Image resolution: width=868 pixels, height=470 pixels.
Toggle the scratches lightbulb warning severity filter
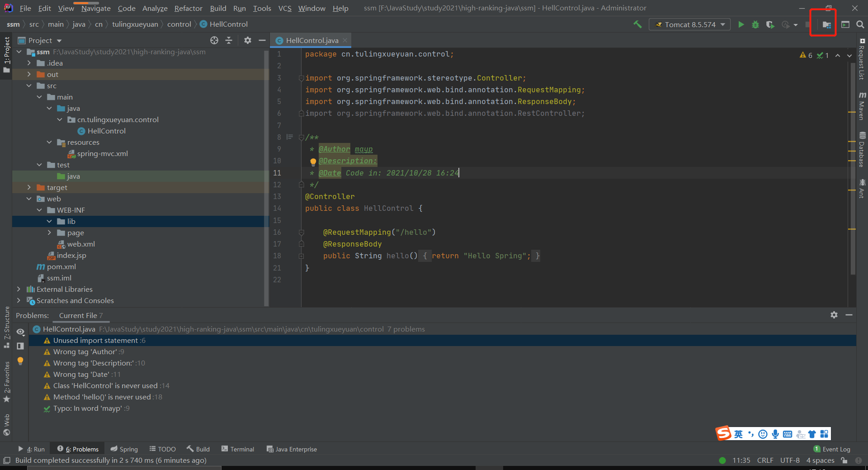(x=20, y=361)
